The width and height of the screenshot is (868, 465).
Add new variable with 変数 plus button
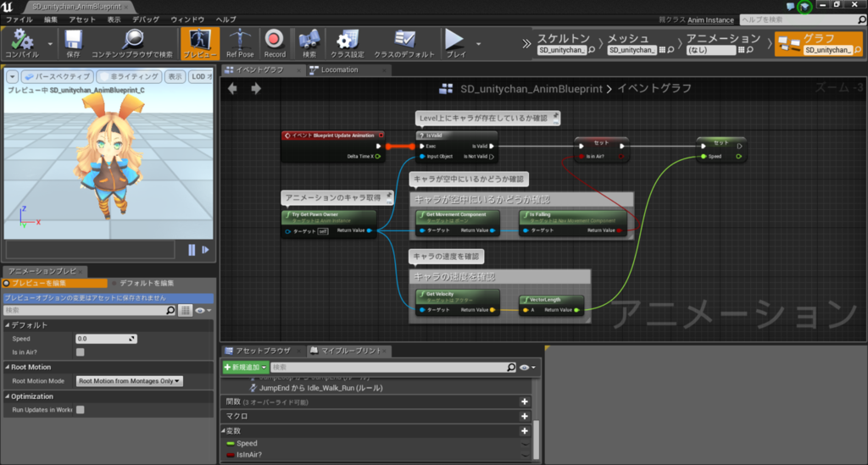tap(524, 431)
